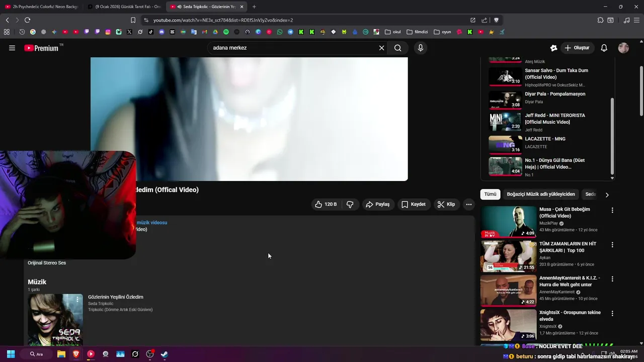Screen dimensions: 644x362
Task: Open the Discord bookmark icon
Action: (162, 32)
